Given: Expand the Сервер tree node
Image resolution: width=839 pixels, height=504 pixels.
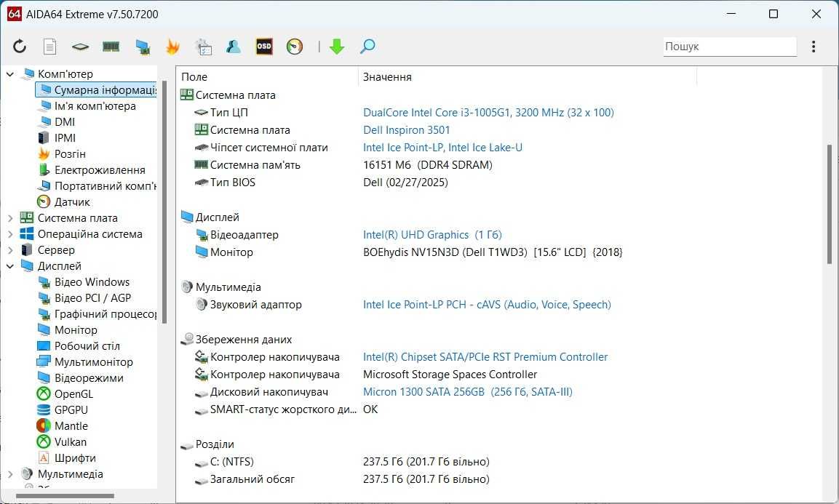Looking at the screenshot, I should pos(10,250).
